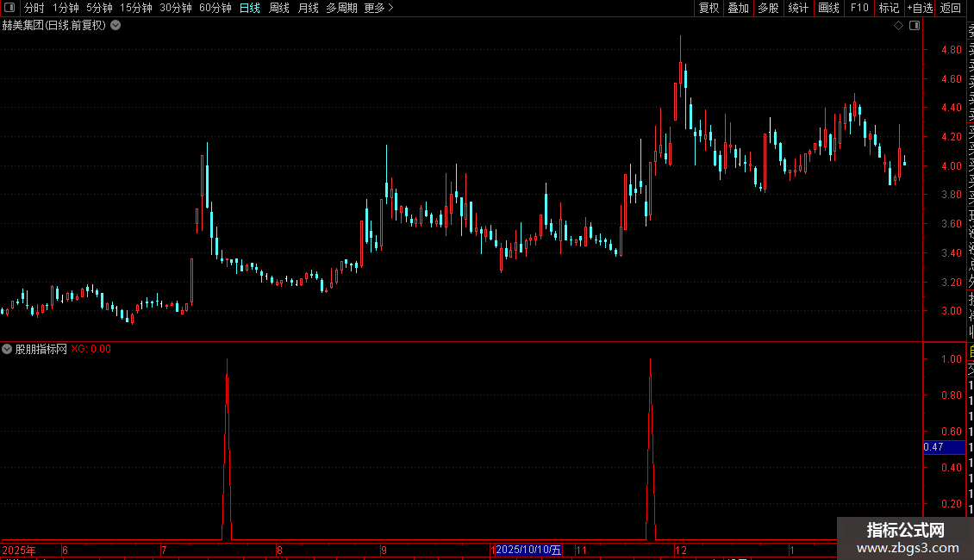Click the 叠加 overlay button

[x=739, y=8]
